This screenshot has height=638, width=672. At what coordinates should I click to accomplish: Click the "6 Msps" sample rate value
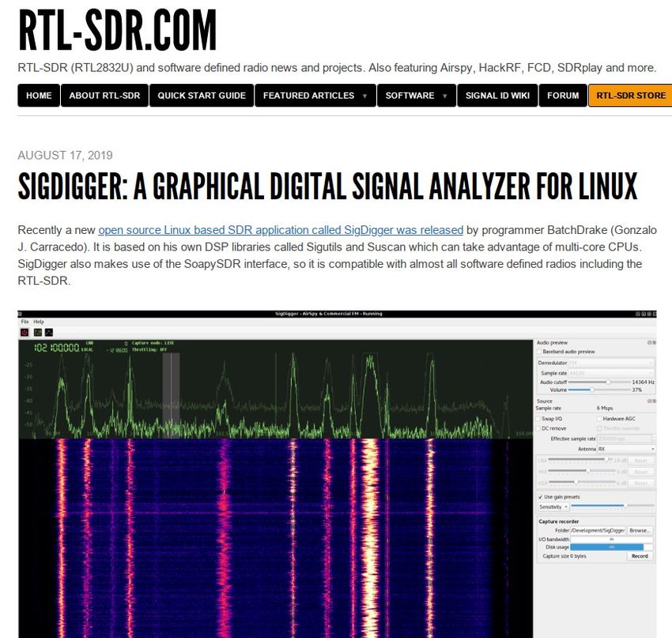[x=605, y=409]
